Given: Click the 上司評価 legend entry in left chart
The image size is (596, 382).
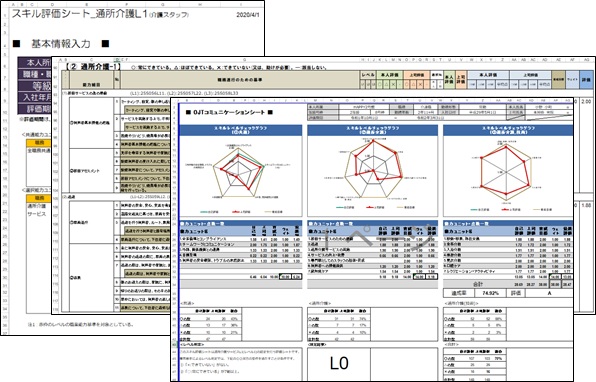Looking at the screenshot, I should click(240, 212).
